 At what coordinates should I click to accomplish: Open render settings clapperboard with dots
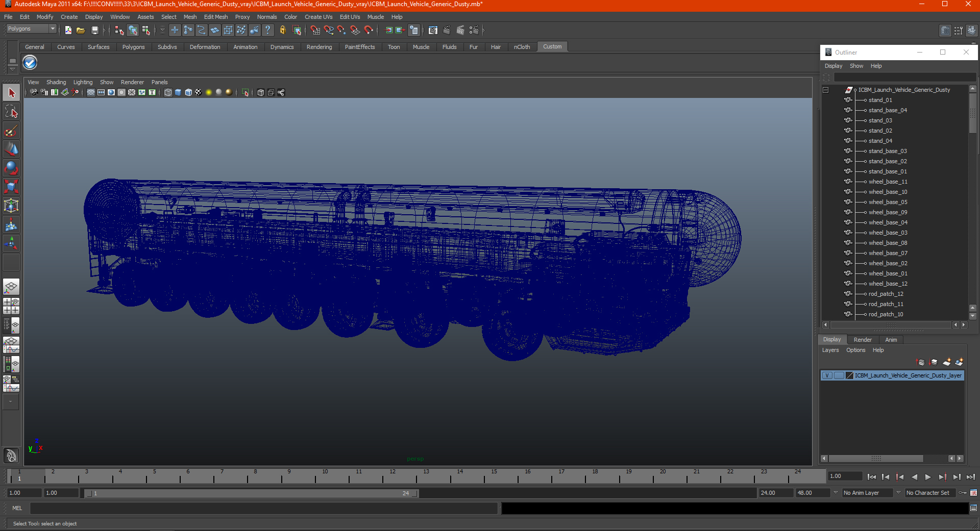(474, 31)
